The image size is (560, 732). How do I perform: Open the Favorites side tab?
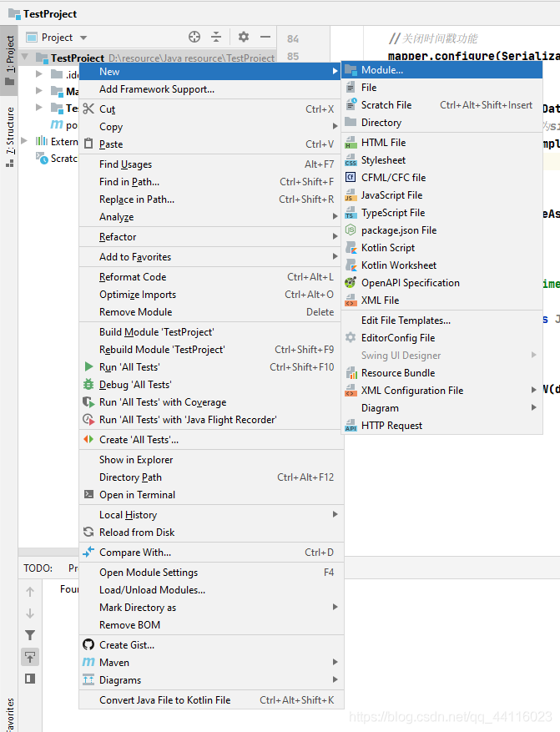click(9, 714)
